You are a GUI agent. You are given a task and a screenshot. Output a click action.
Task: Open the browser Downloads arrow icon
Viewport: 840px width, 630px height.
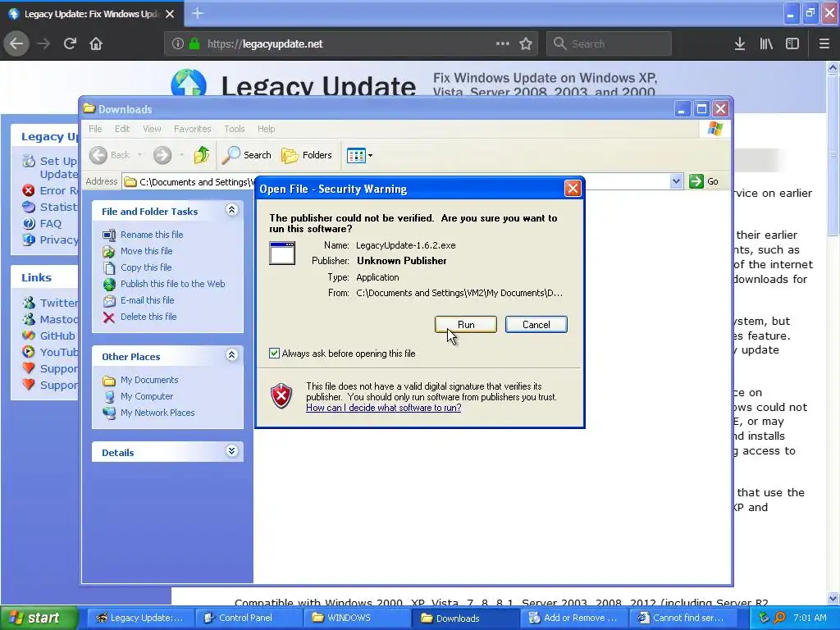tap(740, 43)
